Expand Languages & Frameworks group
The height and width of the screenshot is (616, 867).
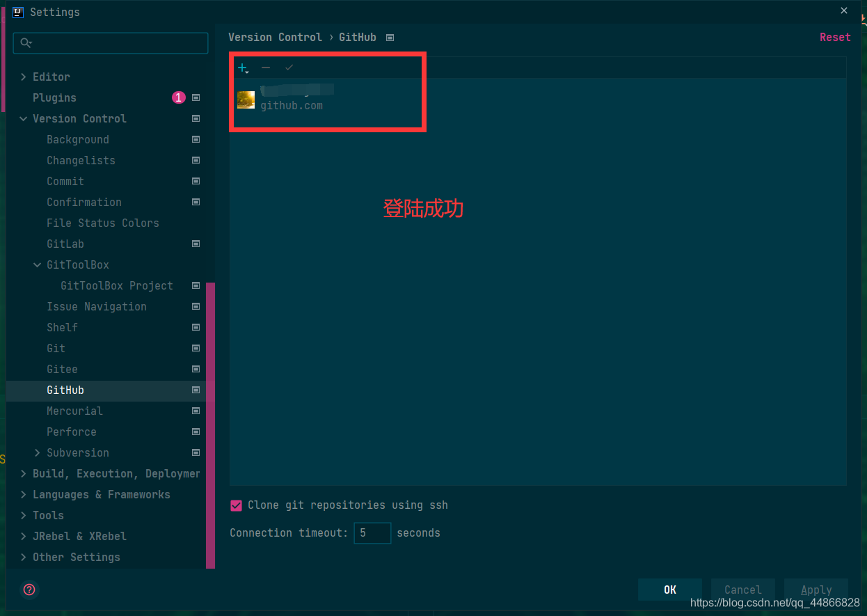tap(24, 495)
